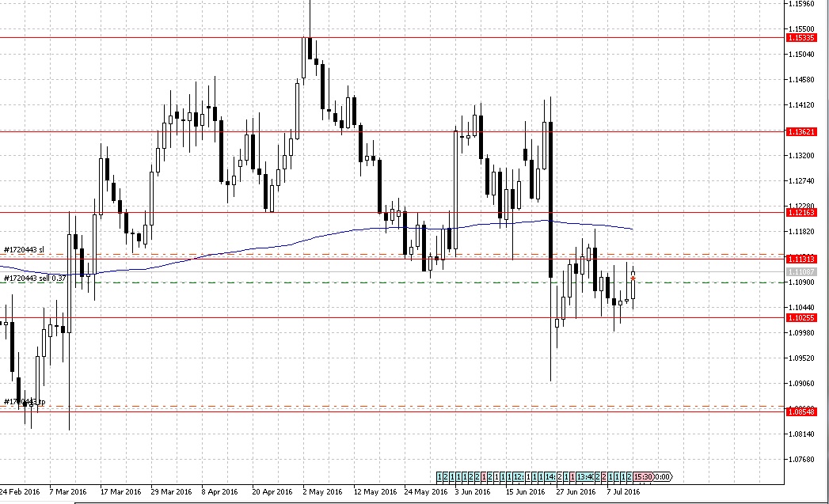Click the 20 Apr 2016 date label
829x504 pixels.
pyautogui.click(x=272, y=492)
